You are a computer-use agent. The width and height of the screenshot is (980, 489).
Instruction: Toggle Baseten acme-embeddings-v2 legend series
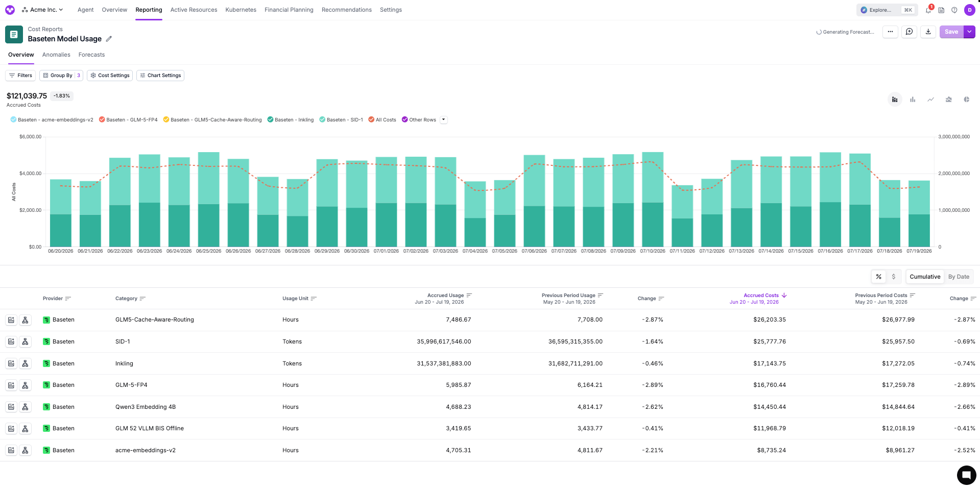click(x=52, y=120)
